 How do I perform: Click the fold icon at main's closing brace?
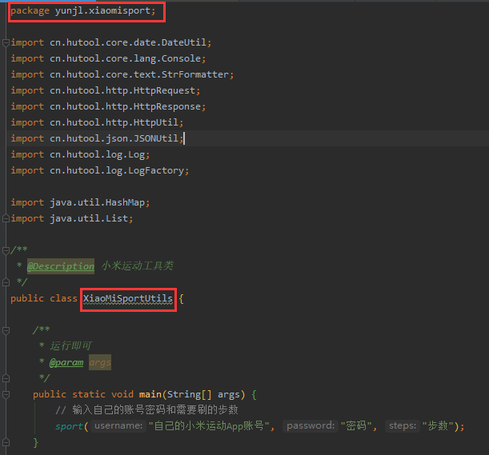(6, 443)
